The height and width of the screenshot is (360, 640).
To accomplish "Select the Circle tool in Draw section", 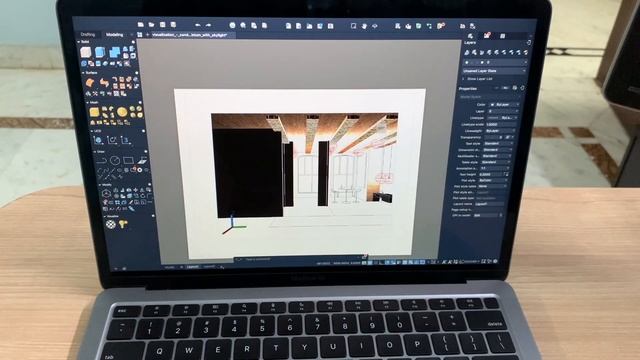I will pyautogui.click(x=115, y=160).
